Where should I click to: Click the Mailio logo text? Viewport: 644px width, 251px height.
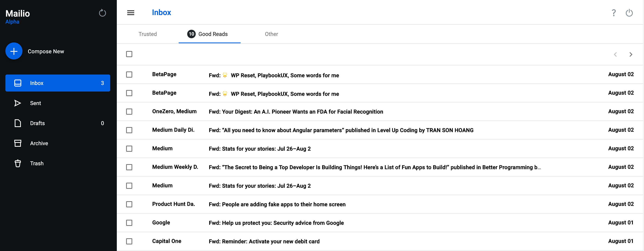(x=17, y=14)
